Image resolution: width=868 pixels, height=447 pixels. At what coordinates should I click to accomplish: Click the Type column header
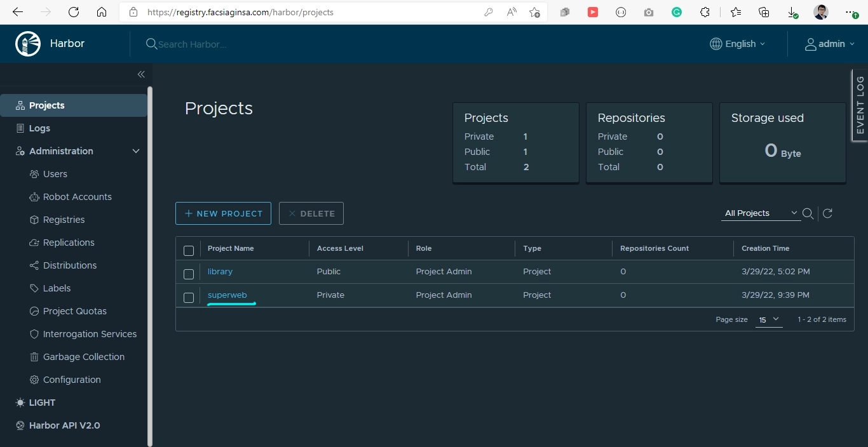pos(532,248)
